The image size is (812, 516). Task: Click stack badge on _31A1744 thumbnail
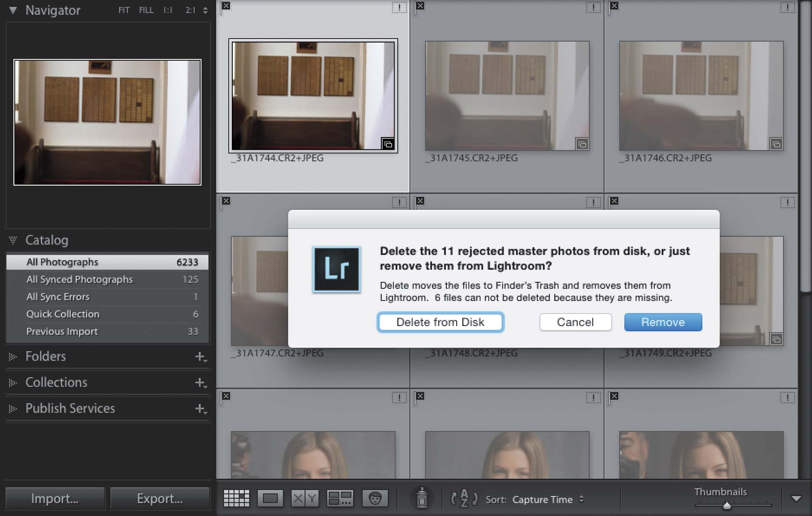coord(388,144)
